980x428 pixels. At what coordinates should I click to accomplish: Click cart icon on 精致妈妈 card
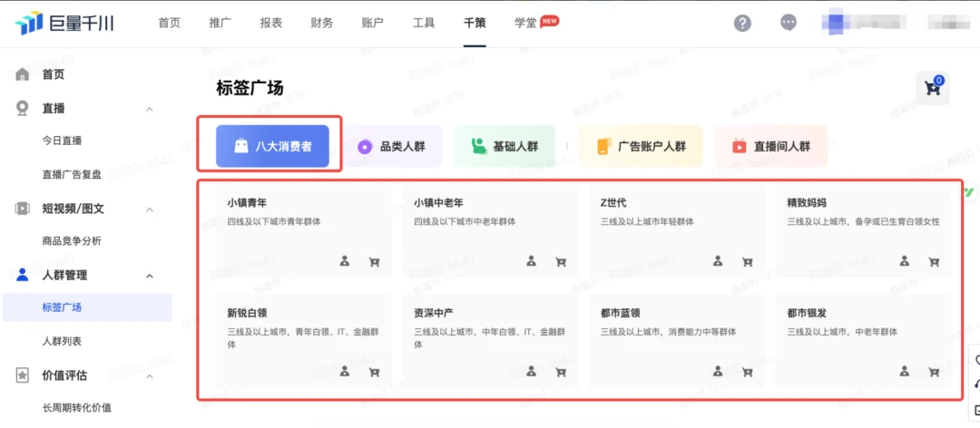tap(934, 261)
